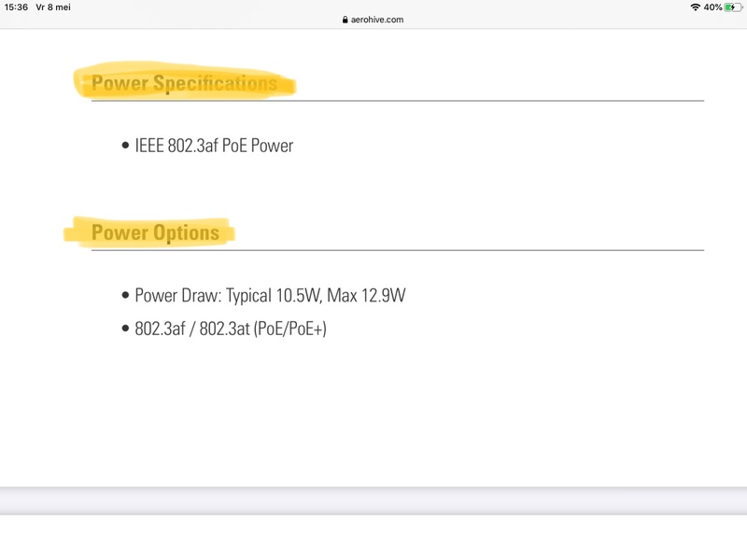Screen dimensions: 747x560
Task: Click the bullet before IEEE 802.3af
Action: click(x=126, y=146)
